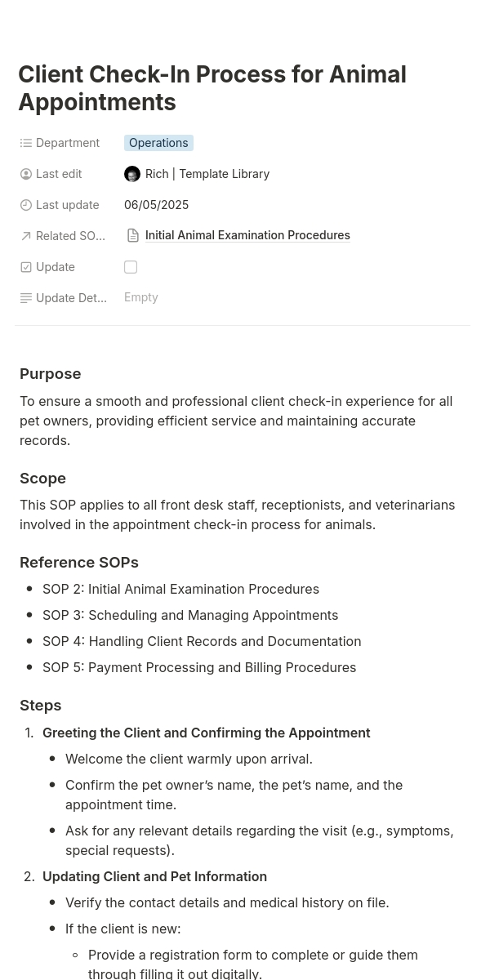Click the Update Details text icon
This screenshot has height=980, width=490.
26,298
